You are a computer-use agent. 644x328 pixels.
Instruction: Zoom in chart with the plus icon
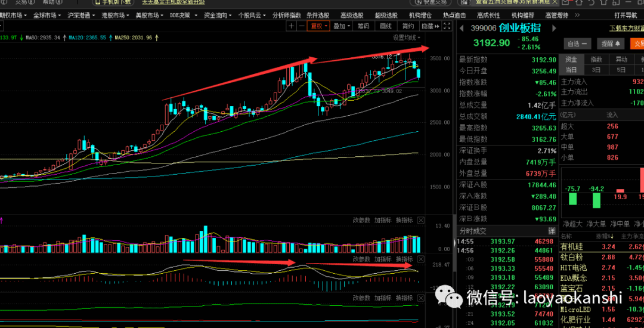pyautogui.click(x=291, y=26)
